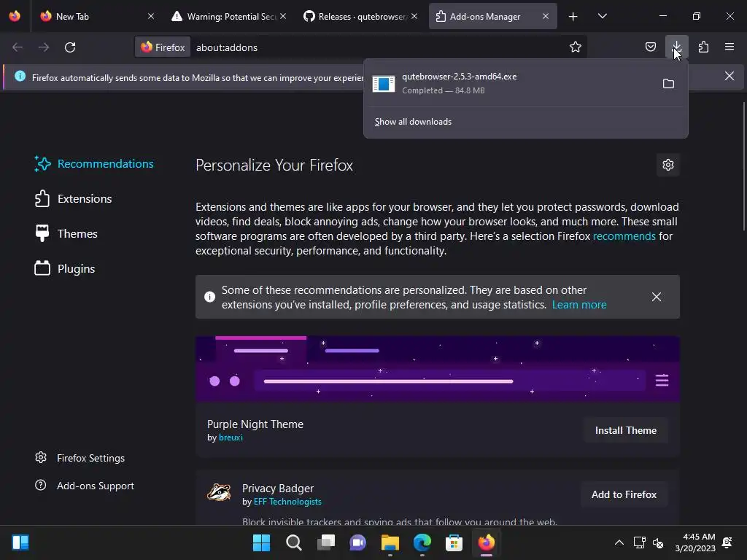Open Task View on taskbar
This screenshot has width=747, height=560.
click(326, 542)
